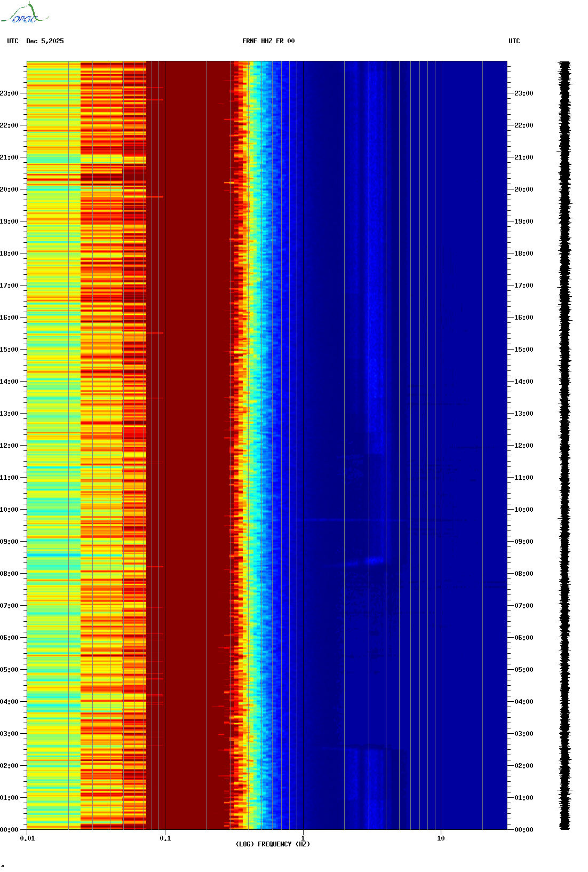The width and height of the screenshot is (588, 872).
Task: Click the 09:00 label on the right axis
Action: coord(523,542)
